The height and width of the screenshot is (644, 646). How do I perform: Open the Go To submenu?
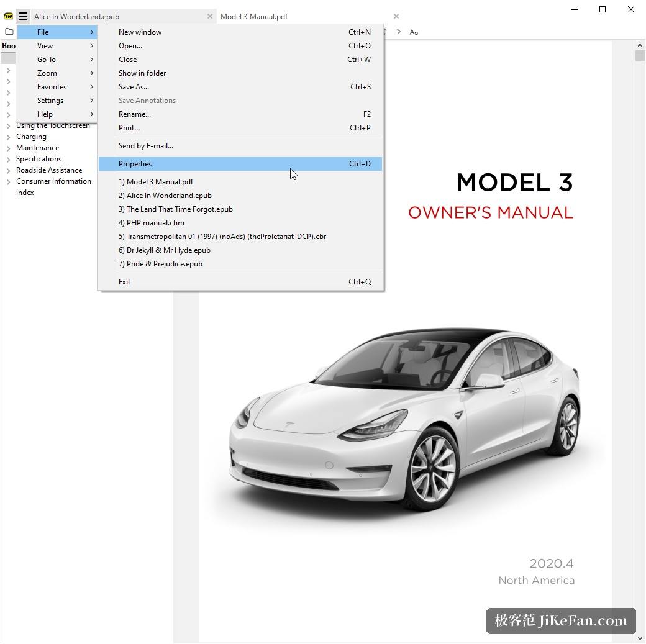57,60
